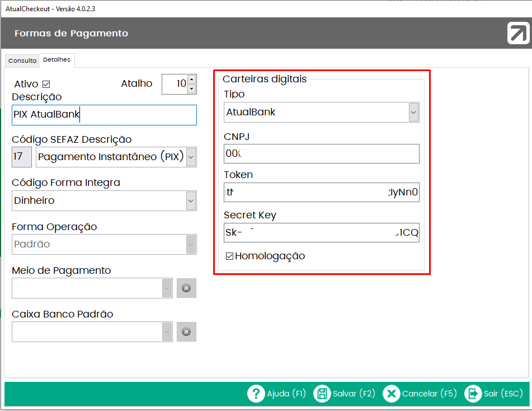Click the Sair exit icon
Image resolution: width=532 pixels, height=411 pixels.
pos(473,394)
